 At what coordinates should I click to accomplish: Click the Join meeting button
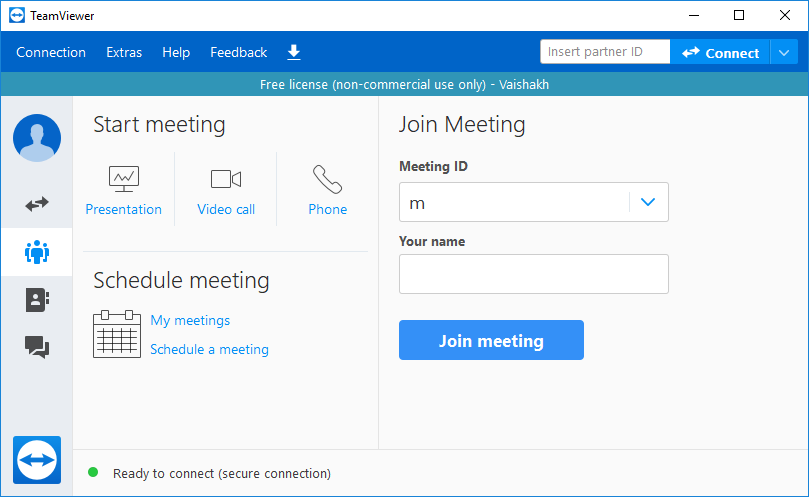pos(491,340)
